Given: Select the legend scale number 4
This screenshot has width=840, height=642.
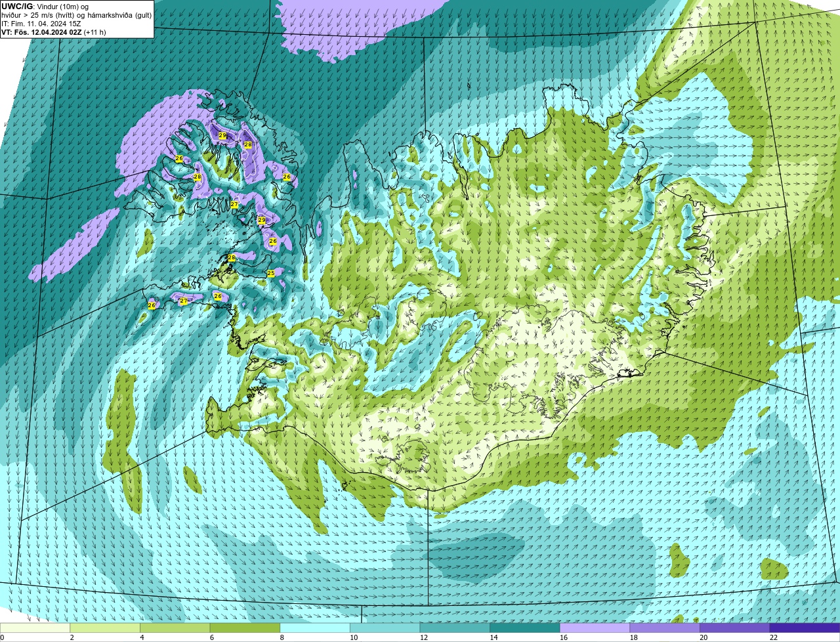Looking at the screenshot, I should 142,637.
